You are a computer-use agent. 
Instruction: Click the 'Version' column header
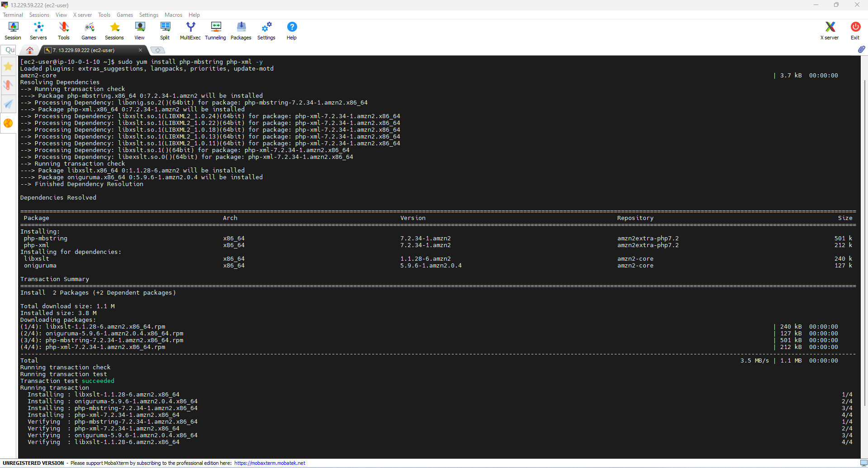pos(413,218)
